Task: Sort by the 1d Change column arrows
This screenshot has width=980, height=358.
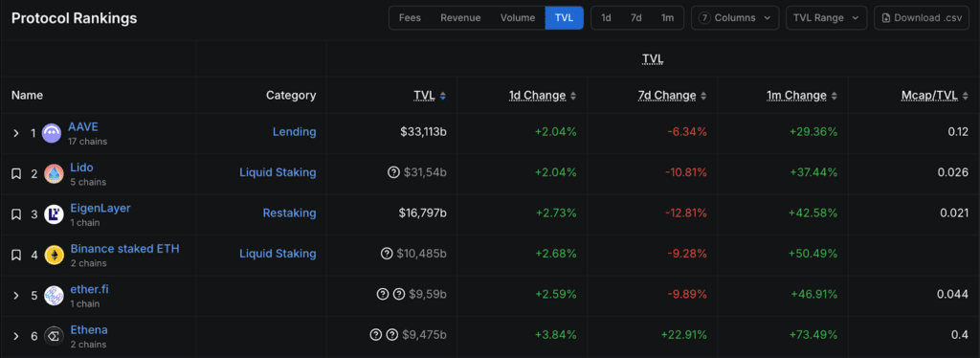Action: point(573,96)
